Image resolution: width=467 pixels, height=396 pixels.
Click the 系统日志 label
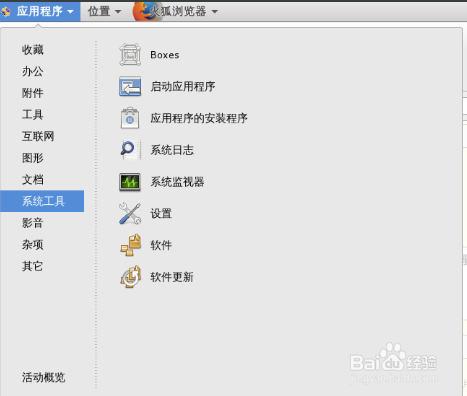point(172,150)
